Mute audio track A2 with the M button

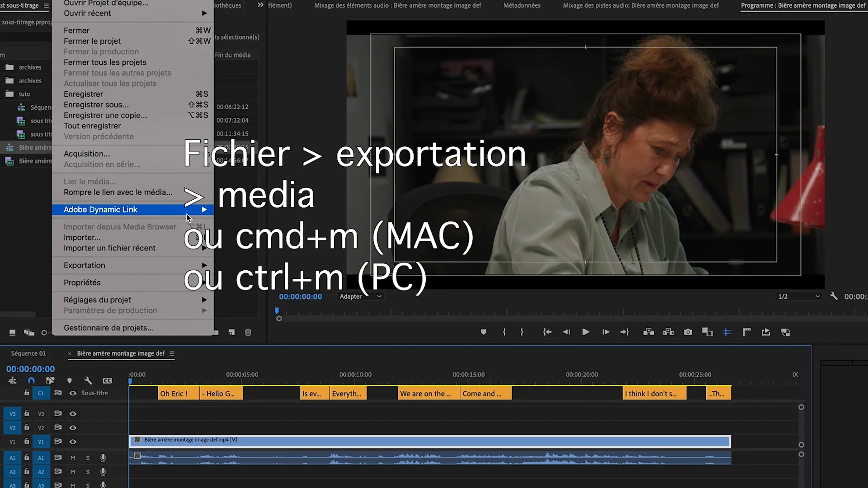[73, 471]
